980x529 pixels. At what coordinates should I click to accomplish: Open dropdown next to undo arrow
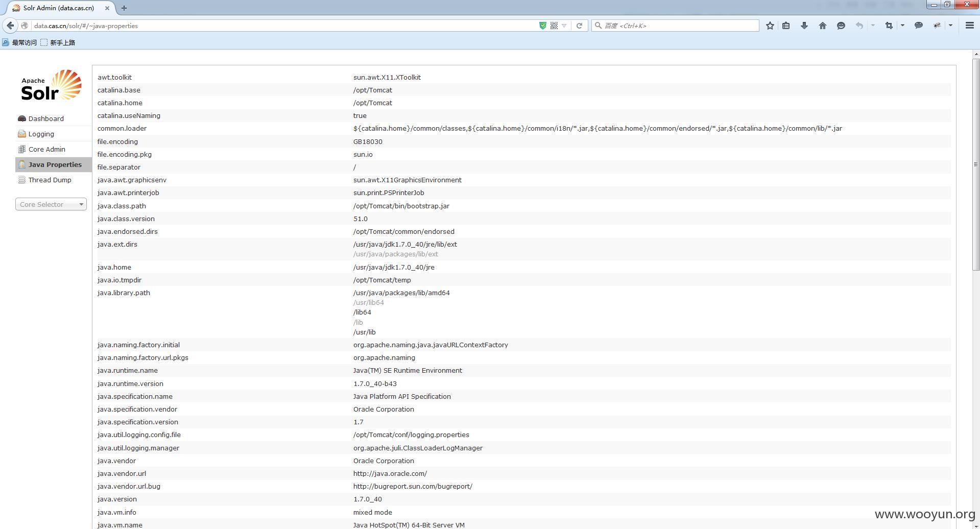(873, 26)
